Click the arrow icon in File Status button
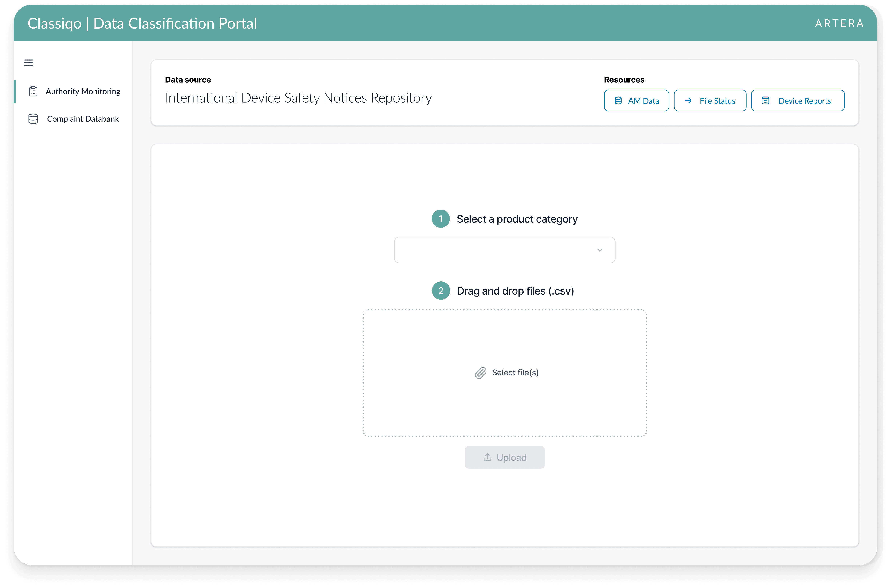Screen dimensions: 891x588 (688, 100)
